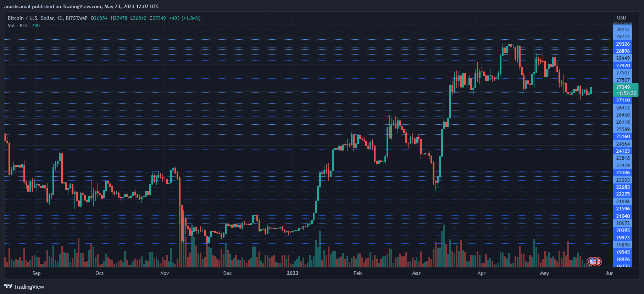Click the TradingView logo in the footer
Image resolution: width=644 pixels, height=294 pixels.
coord(24,287)
